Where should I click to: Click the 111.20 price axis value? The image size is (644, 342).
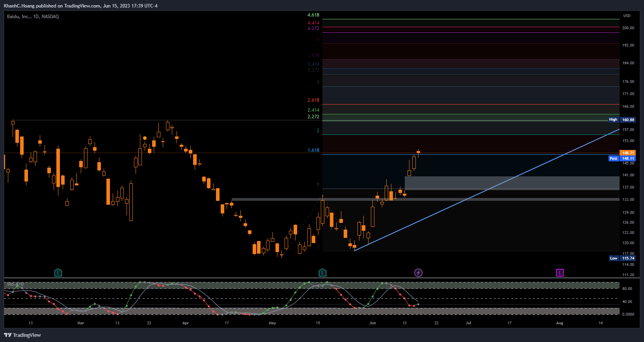pos(628,275)
